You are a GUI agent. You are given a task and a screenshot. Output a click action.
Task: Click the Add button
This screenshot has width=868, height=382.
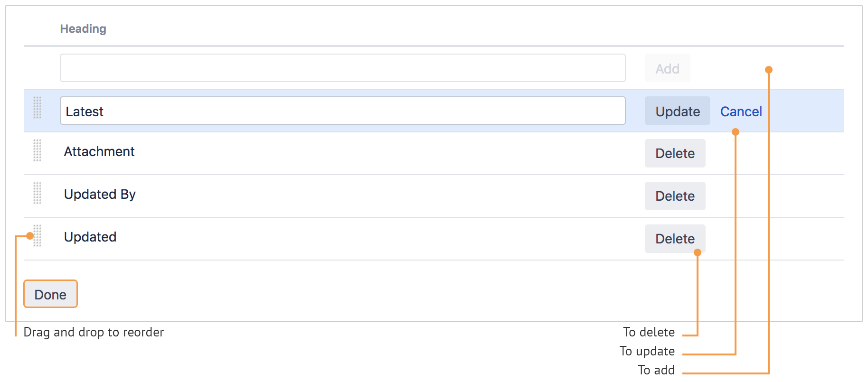(667, 68)
